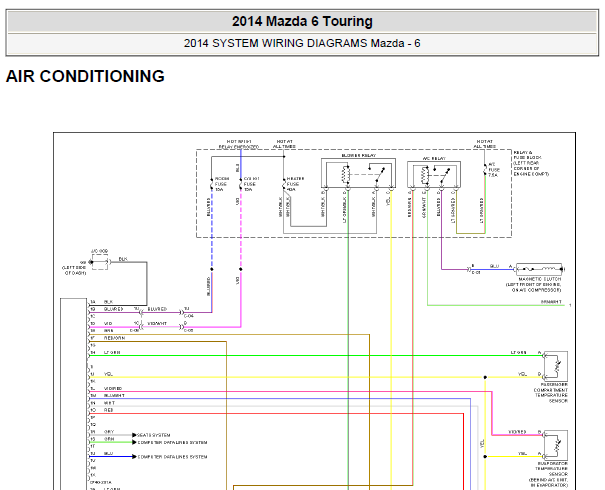This screenshot has width=605, height=490.
Task: Click the AIR CONDITIONING heading
Action: [x=85, y=76]
